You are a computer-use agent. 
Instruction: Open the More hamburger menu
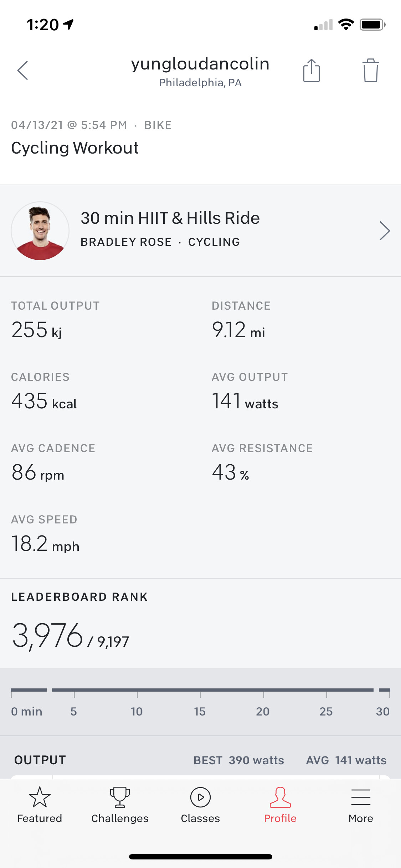tap(361, 797)
